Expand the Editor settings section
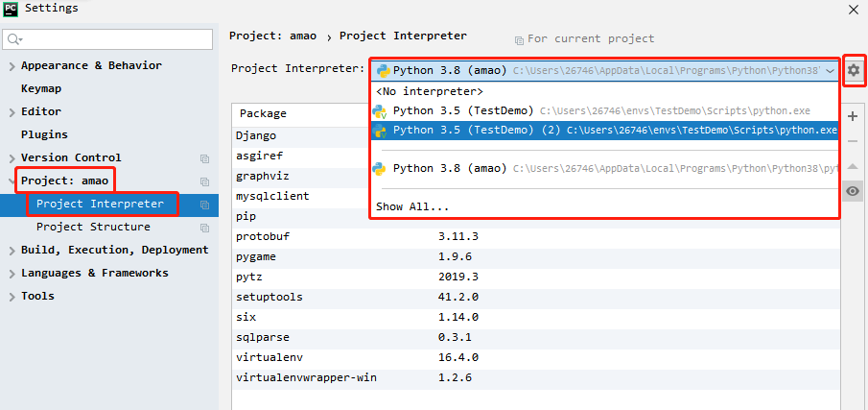 click(12, 112)
